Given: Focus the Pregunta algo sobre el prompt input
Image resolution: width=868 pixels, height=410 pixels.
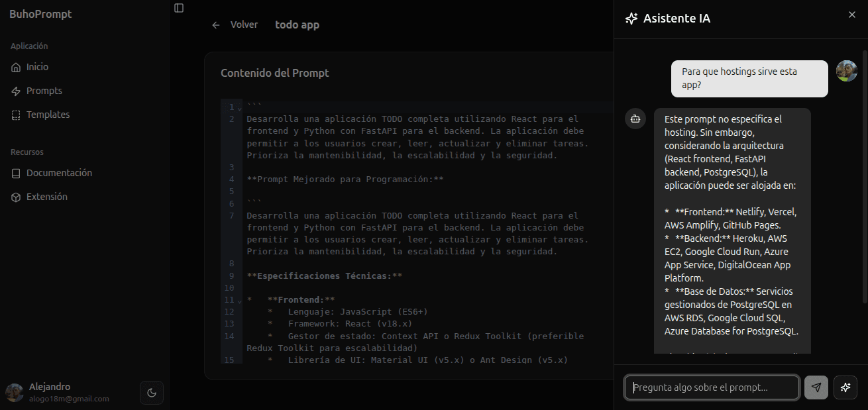Looking at the screenshot, I should click(x=712, y=387).
